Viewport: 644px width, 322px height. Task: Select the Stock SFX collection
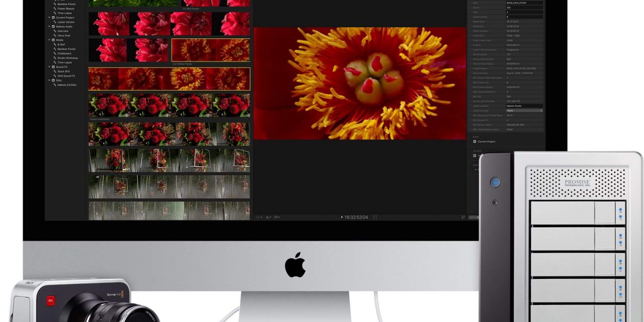point(63,71)
